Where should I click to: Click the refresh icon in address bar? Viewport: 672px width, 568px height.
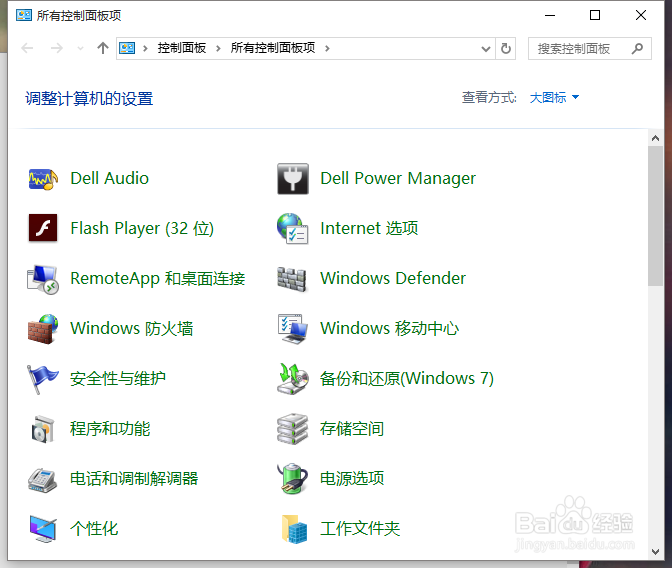pos(506,48)
